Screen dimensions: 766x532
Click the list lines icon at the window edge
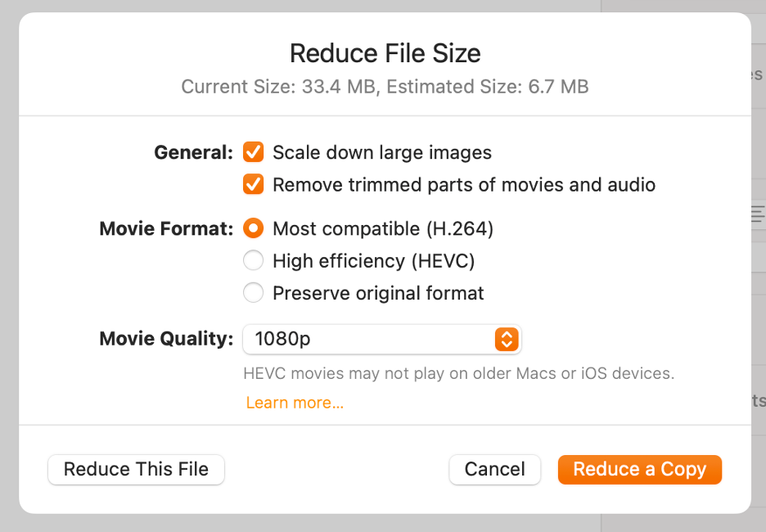tap(757, 213)
